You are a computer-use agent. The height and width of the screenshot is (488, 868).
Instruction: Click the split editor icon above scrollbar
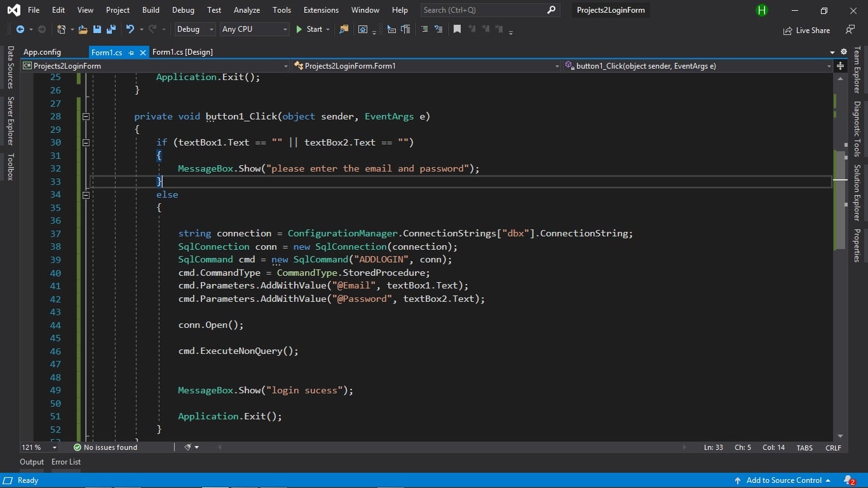840,66
